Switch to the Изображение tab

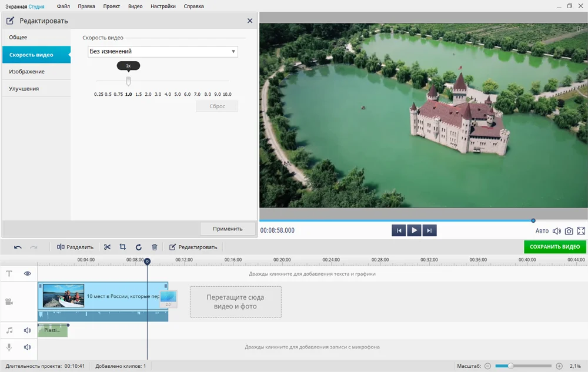[36, 72]
